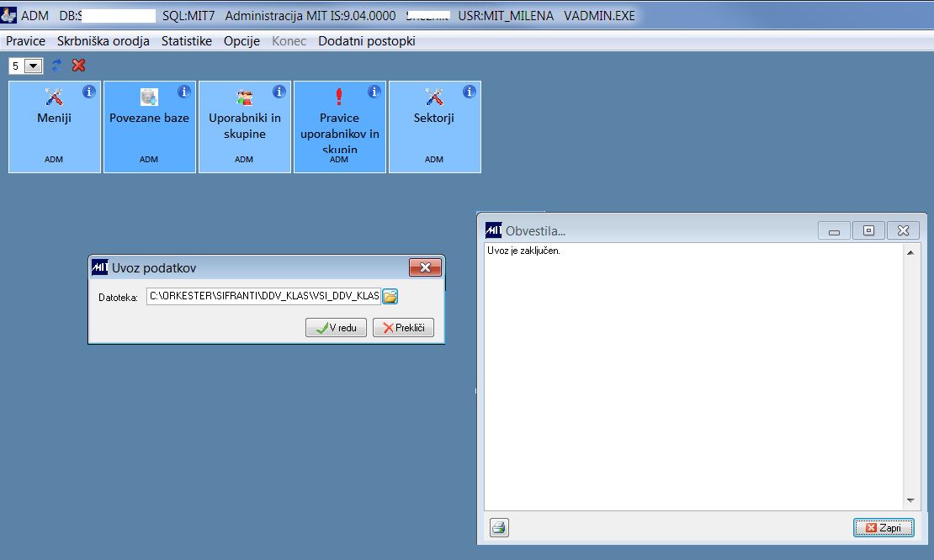Open Pravice uporabnikov in skupin tile
Viewport: 934px width, 560px height.
pos(340,127)
